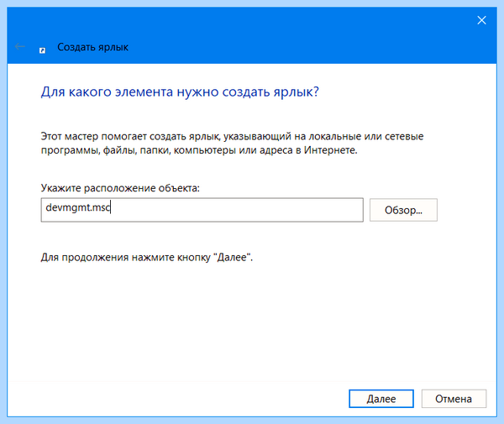
Task: Click the location field containing devmgmt.msc
Action: point(202,210)
